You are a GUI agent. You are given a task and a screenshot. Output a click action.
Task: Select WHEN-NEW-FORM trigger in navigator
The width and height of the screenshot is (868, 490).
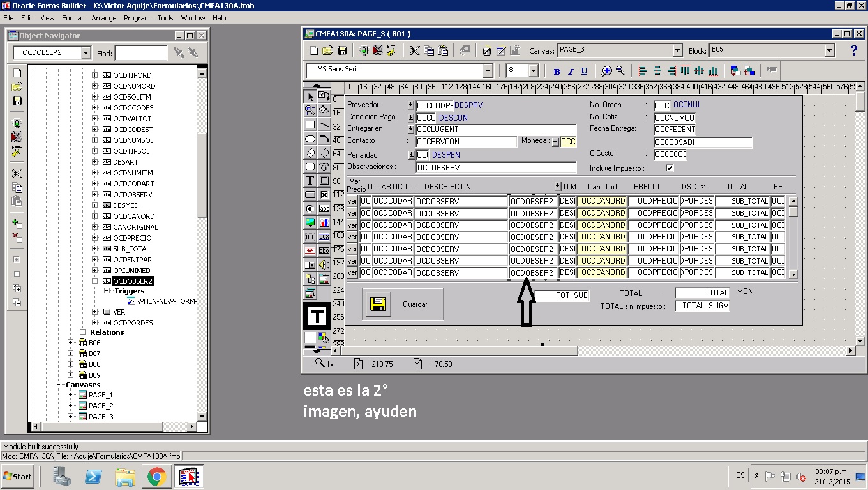tap(167, 301)
